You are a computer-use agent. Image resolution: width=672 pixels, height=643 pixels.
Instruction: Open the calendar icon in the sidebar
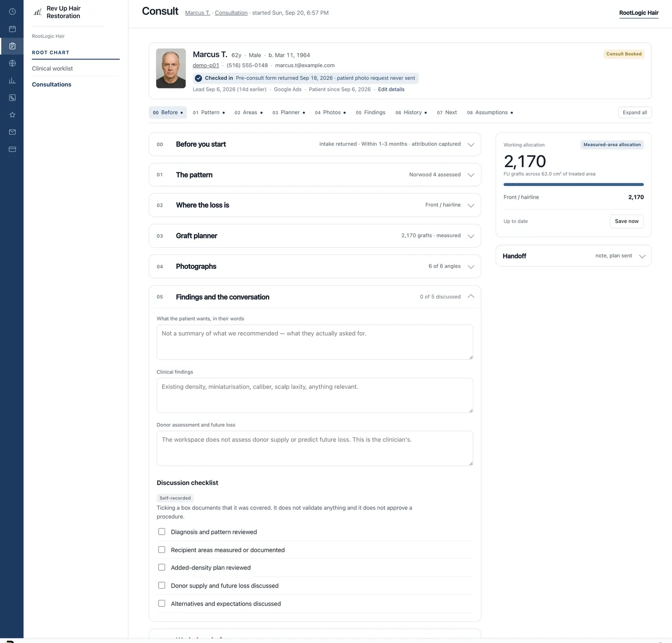click(12, 29)
